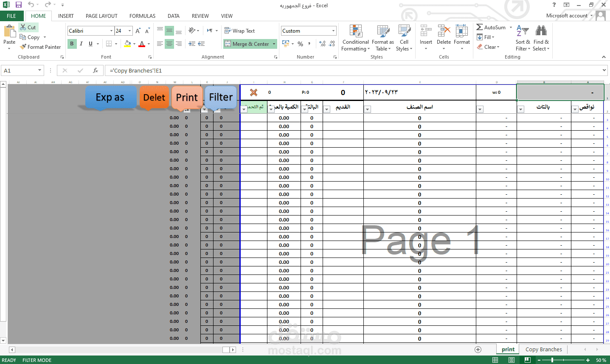Click the Print macro button
This screenshot has width=610, height=364.
tap(187, 98)
